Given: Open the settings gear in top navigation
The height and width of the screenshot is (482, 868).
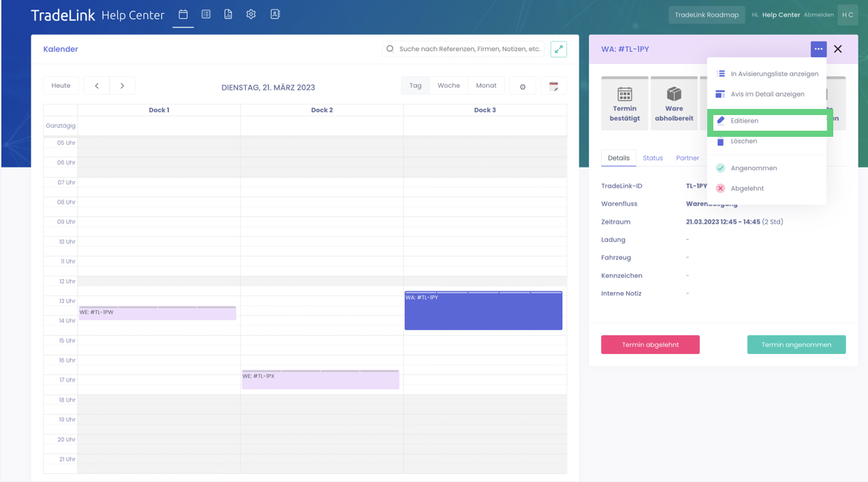Looking at the screenshot, I should click(251, 14).
